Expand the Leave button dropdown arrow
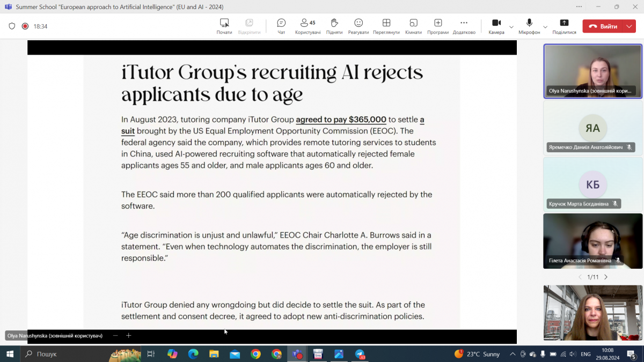 [x=629, y=26]
